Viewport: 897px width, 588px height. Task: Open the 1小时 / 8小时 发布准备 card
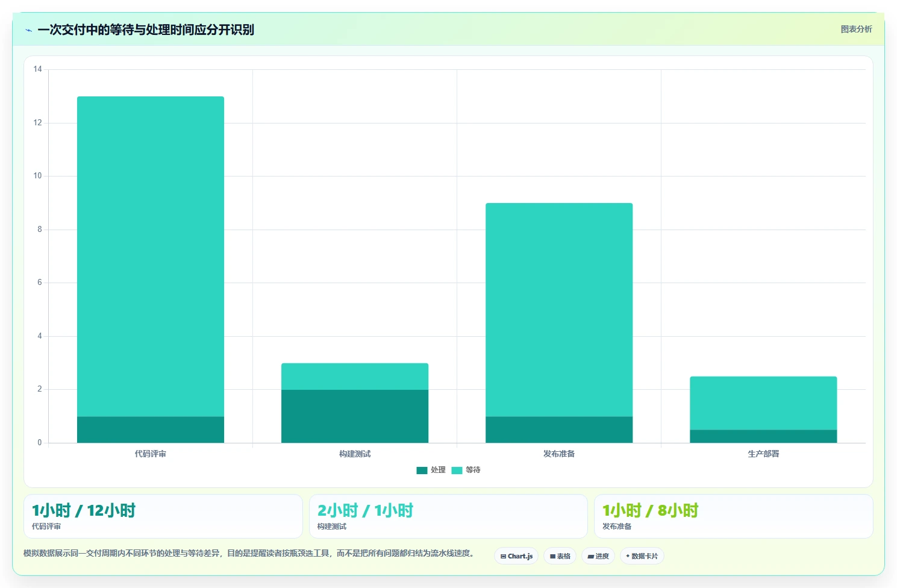click(734, 516)
